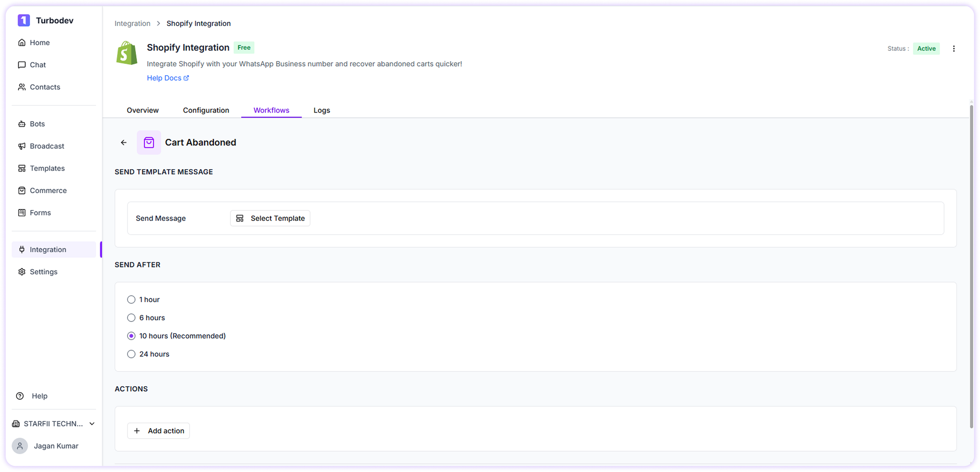Click the Add action button

click(158, 431)
